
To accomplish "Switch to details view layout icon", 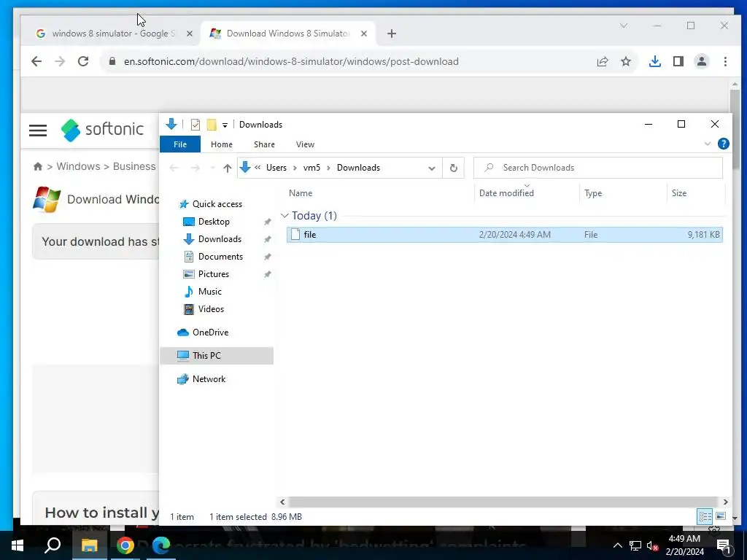I will point(705,516).
